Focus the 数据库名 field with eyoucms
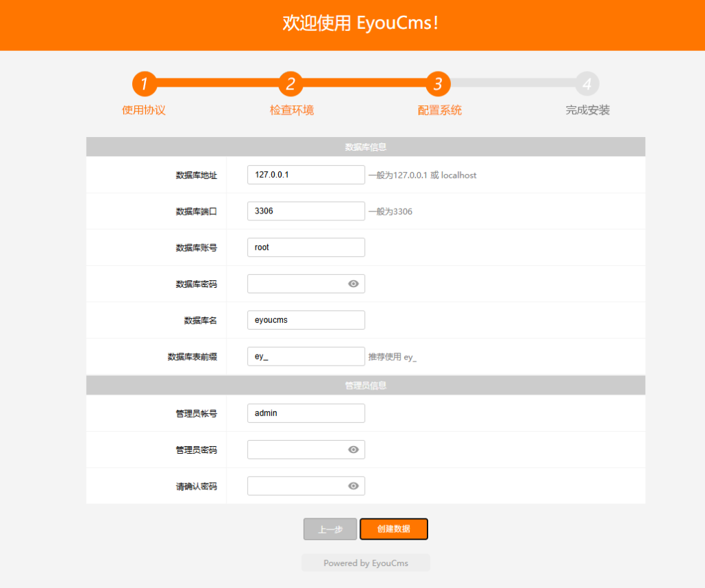 tap(306, 320)
